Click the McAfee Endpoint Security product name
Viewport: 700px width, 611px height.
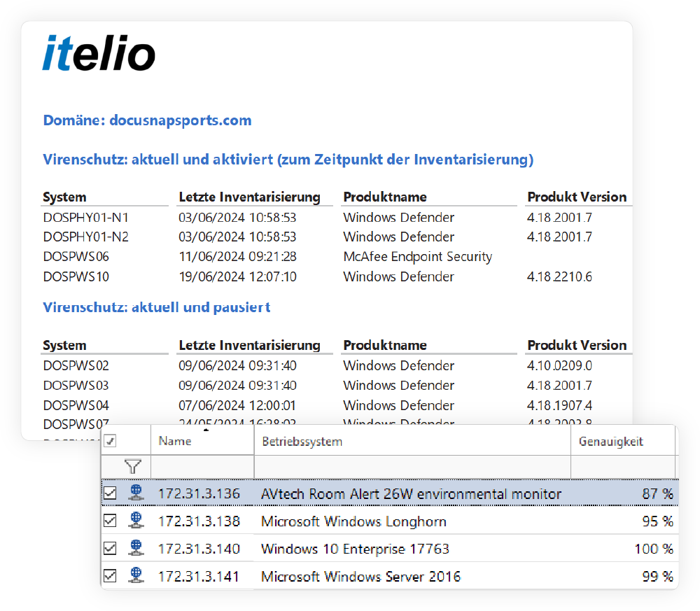[417, 257]
